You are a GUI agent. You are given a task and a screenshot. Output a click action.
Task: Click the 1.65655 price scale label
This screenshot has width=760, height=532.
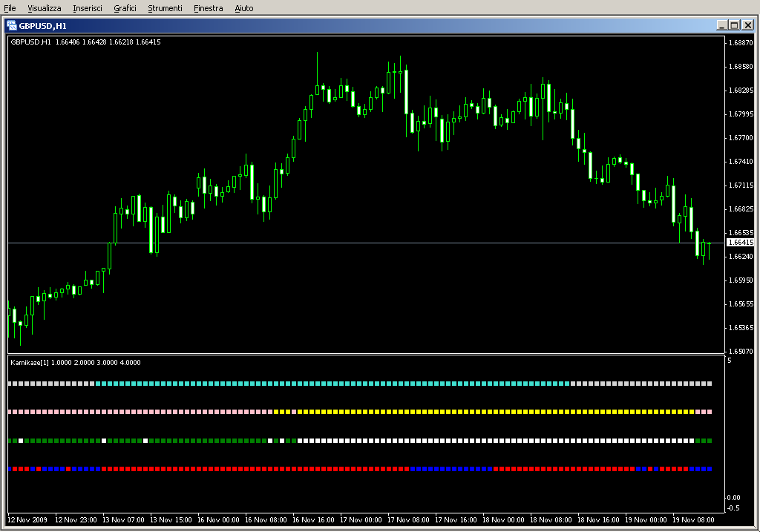tap(741, 303)
